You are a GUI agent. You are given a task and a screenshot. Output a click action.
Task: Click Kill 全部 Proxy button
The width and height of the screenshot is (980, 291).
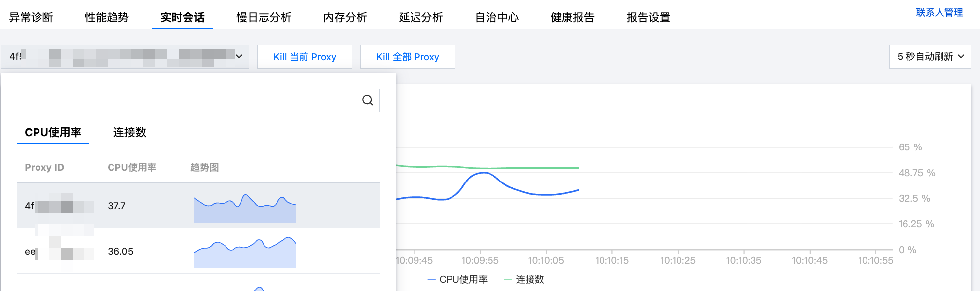408,57
